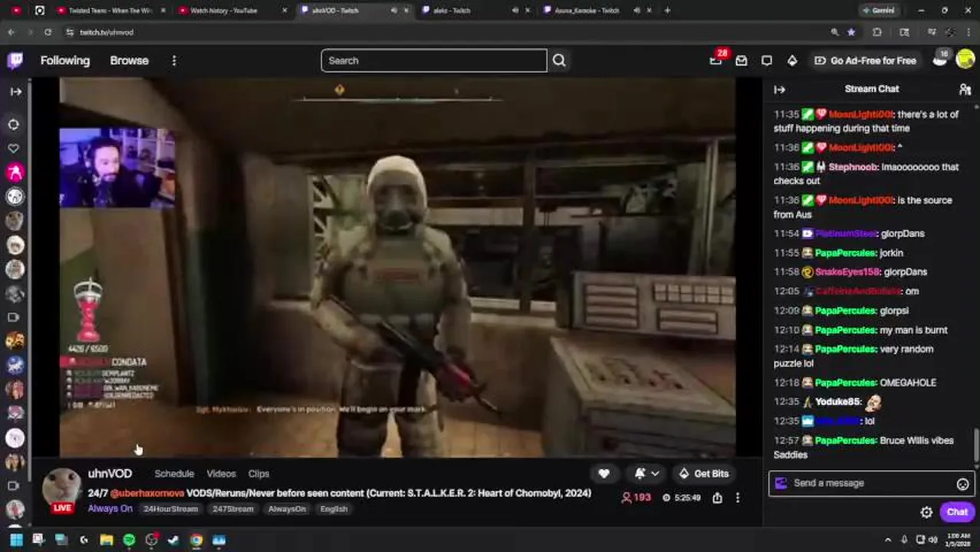Open the Windows Start menu
The image size is (980, 552).
click(15, 540)
